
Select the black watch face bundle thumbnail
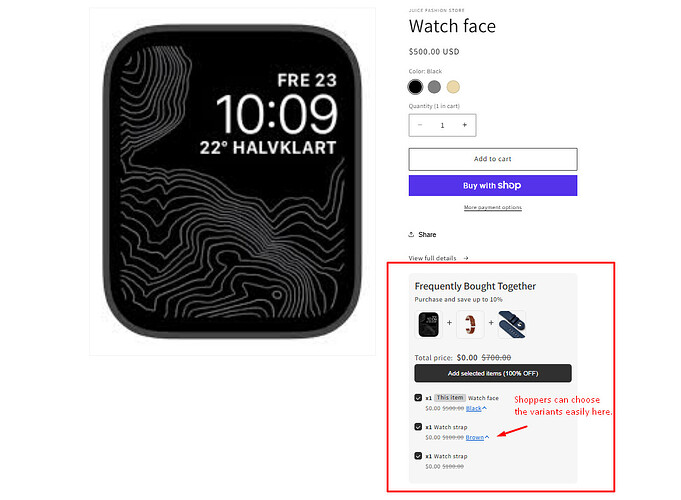pyautogui.click(x=429, y=324)
